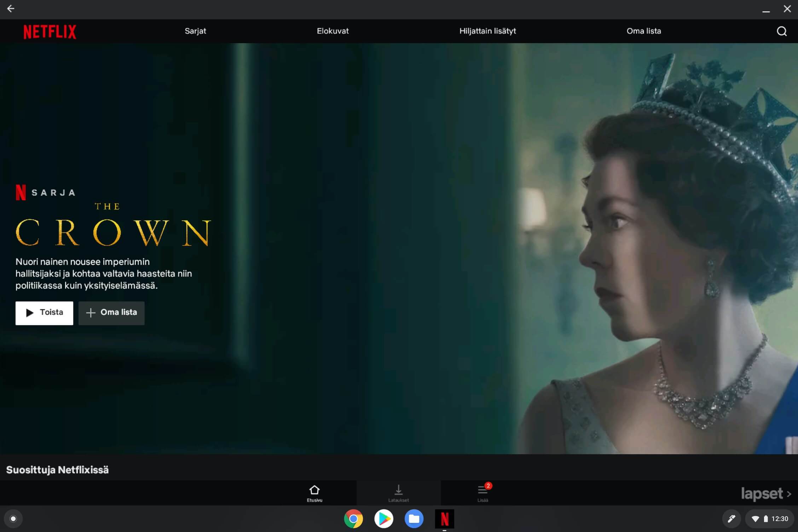Screen dimensions: 798x532
Task: Go back using the arrow icon
Action: [x=11, y=9]
